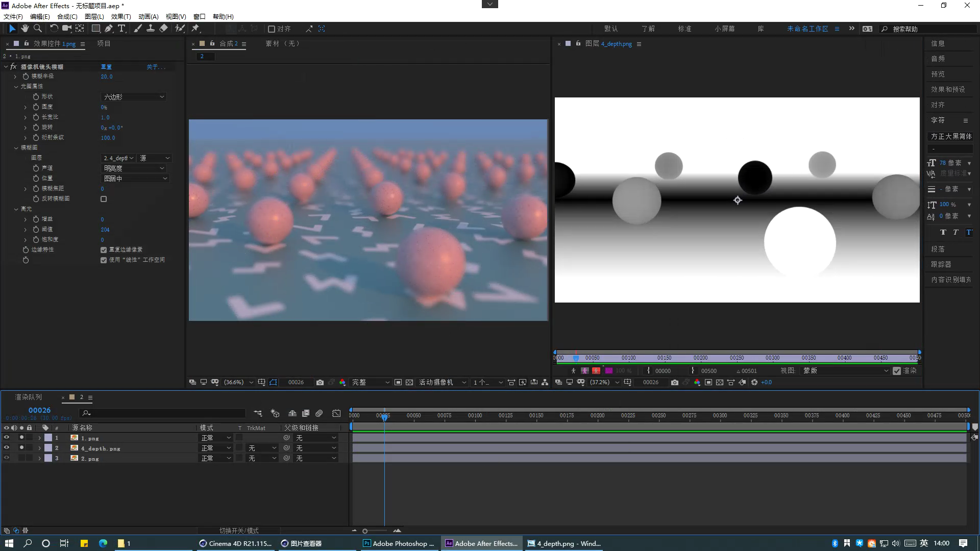Switch to the 标准 workspace
The image size is (980, 551).
tap(685, 29)
